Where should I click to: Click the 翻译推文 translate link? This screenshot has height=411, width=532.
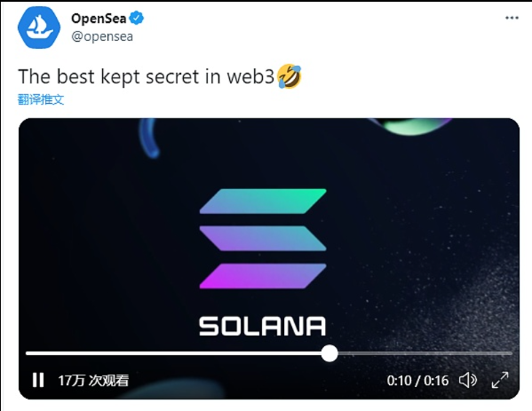click(x=41, y=99)
